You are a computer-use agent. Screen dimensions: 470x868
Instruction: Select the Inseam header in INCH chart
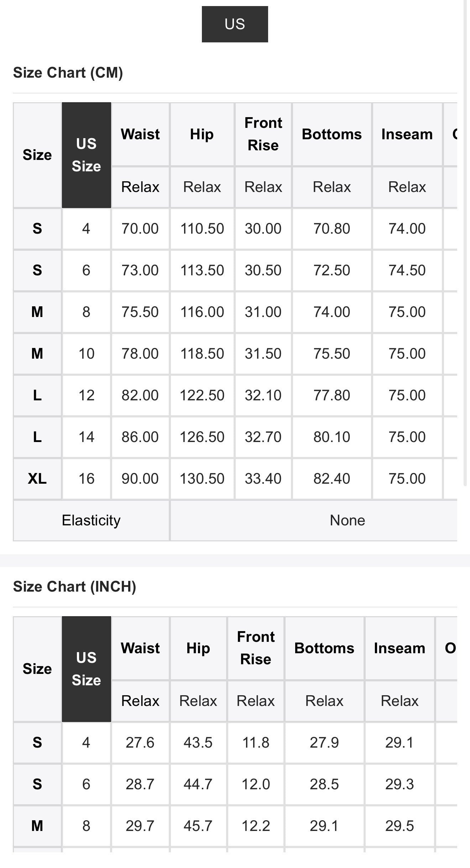pyautogui.click(x=399, y=648)
